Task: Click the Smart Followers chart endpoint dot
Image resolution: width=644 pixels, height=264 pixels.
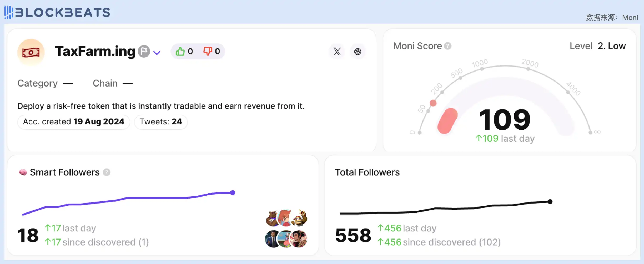Action: point(233,193)
